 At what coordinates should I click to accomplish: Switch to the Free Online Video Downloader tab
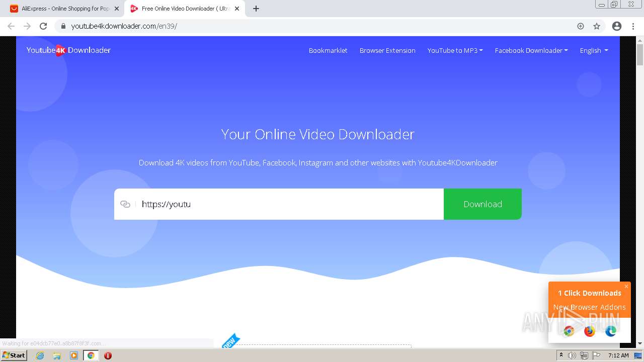(x=184, y=9)
